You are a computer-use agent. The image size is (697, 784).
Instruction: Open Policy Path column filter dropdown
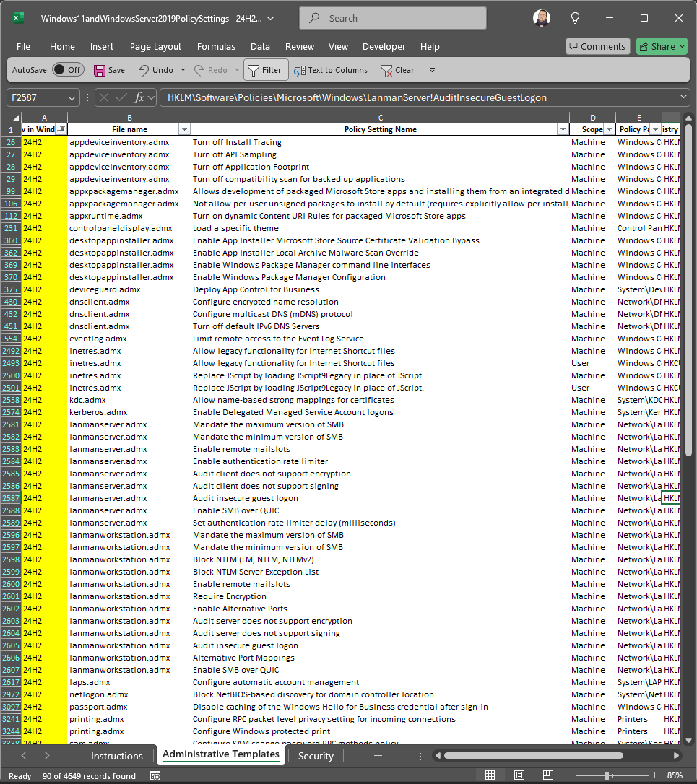point(656,129)
